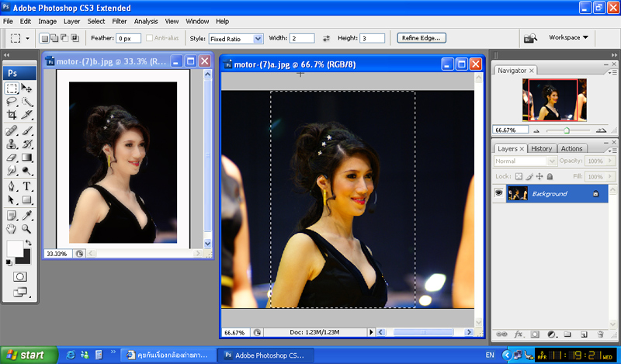The width and height of the screenshot is (621, 364).
Task: Select the Crop tool
Action: click(x=12, y=115)
